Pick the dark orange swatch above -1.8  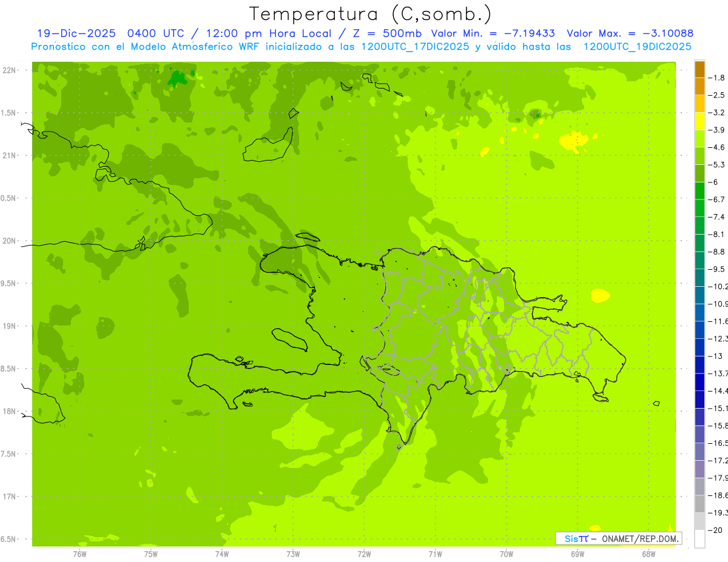point(699,69)
